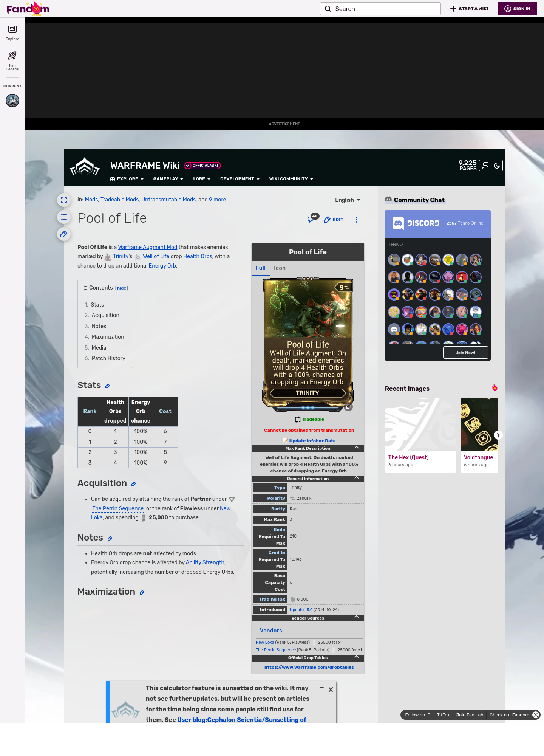Open the WIKI COMMUNITY dropdown menu
544x756 pixels.
[291, 179]
